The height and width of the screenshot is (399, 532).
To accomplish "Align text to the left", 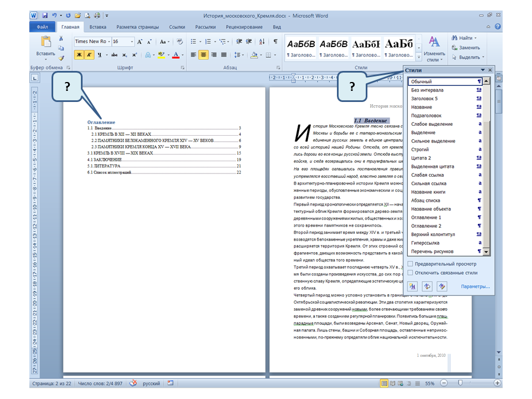I will pyautogui.click(x=193, y=55).
